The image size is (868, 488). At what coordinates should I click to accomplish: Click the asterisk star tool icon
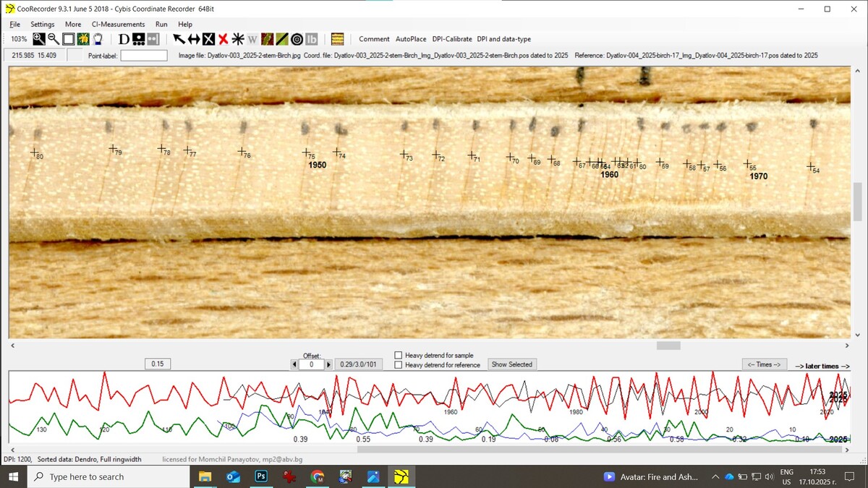click(237, 39)
